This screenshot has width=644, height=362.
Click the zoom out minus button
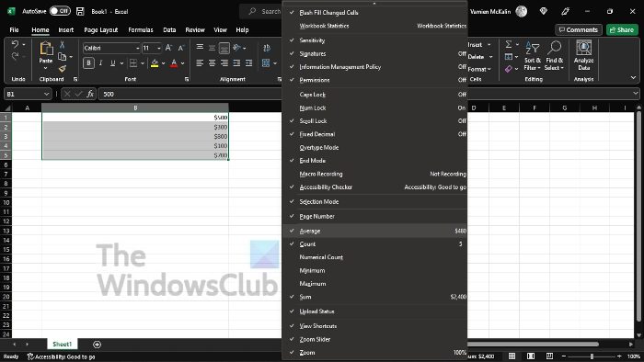click(563, 356)
